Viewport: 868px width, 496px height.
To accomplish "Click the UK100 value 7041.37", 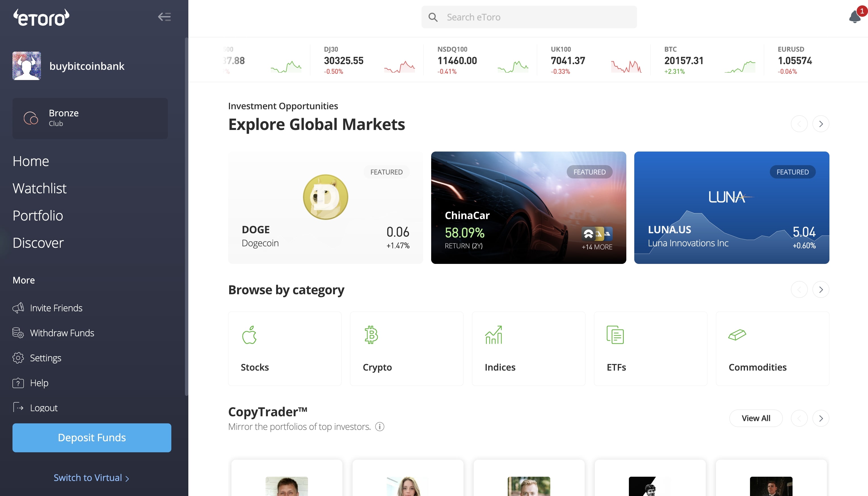I will (x=568, y=61).
